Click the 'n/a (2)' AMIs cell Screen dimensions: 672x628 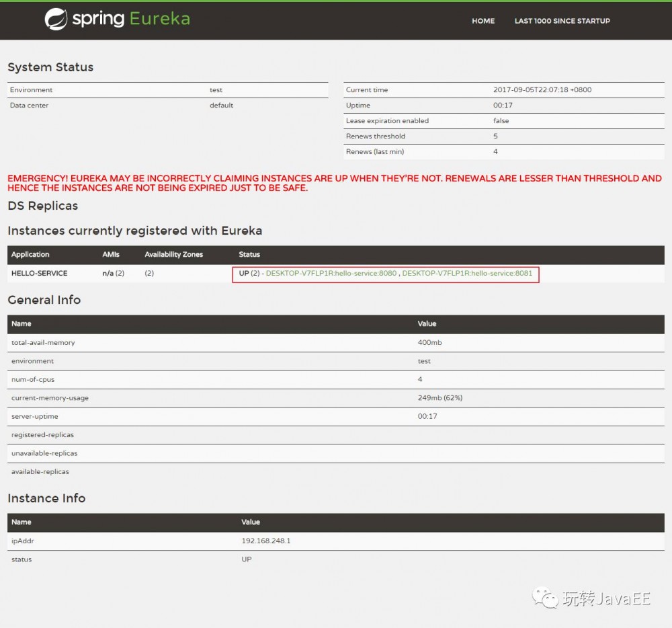[x=113, y=273]
